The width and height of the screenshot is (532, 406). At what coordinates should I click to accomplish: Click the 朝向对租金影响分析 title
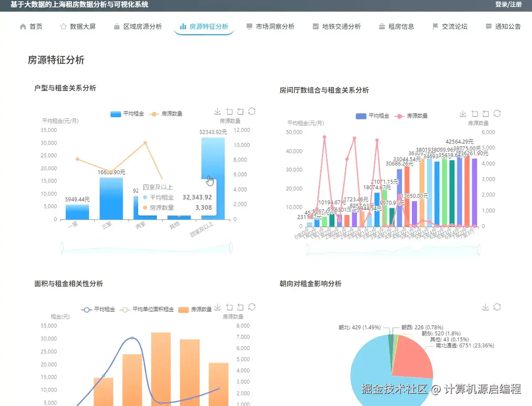tap(310, 284)
